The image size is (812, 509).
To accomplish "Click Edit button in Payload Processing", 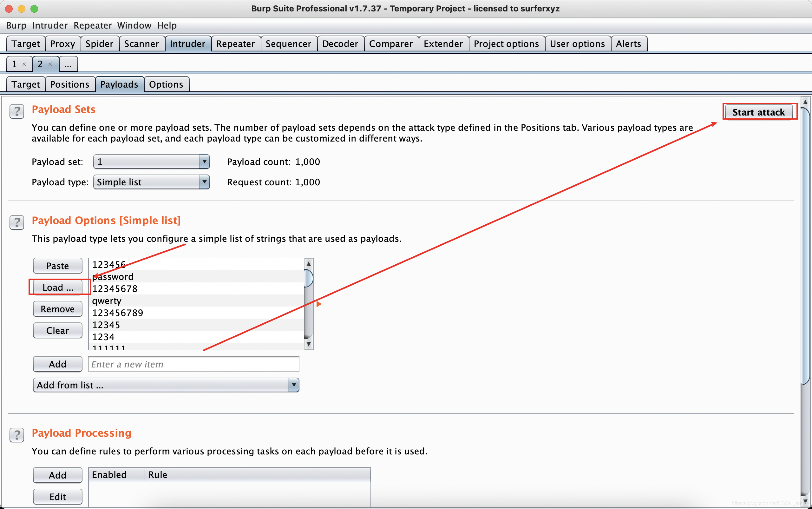I will pyautogui.click(x=57, y=497).
